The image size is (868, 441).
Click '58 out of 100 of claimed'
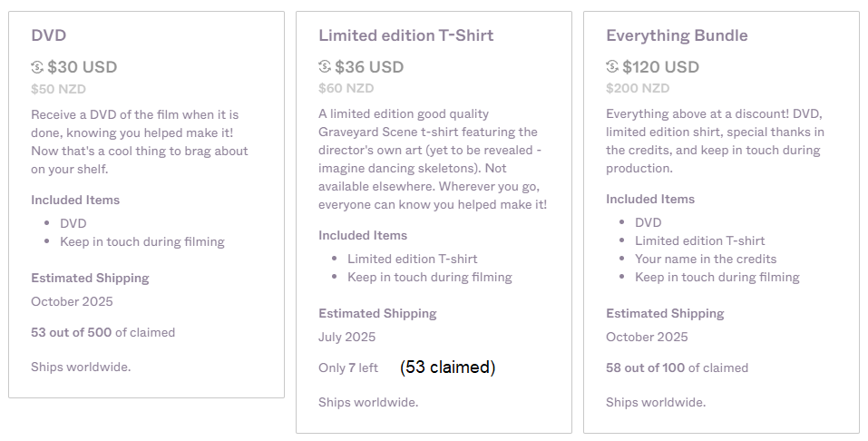pos(677,367)
